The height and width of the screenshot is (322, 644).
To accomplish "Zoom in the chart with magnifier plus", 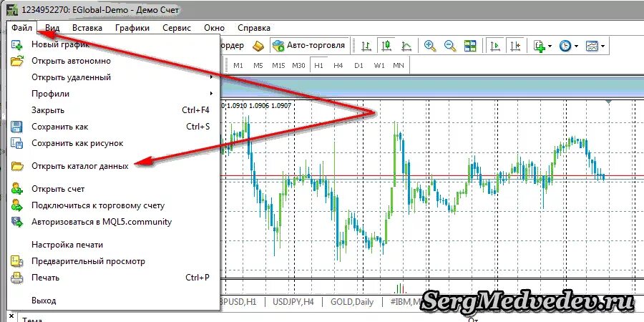I will (x=430, y=46).
